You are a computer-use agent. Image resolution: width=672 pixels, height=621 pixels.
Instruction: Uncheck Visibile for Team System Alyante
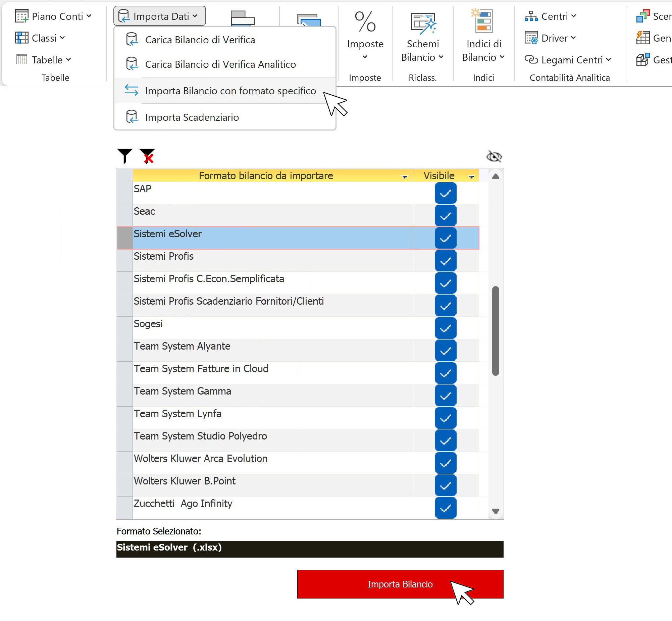pos(445,350)
